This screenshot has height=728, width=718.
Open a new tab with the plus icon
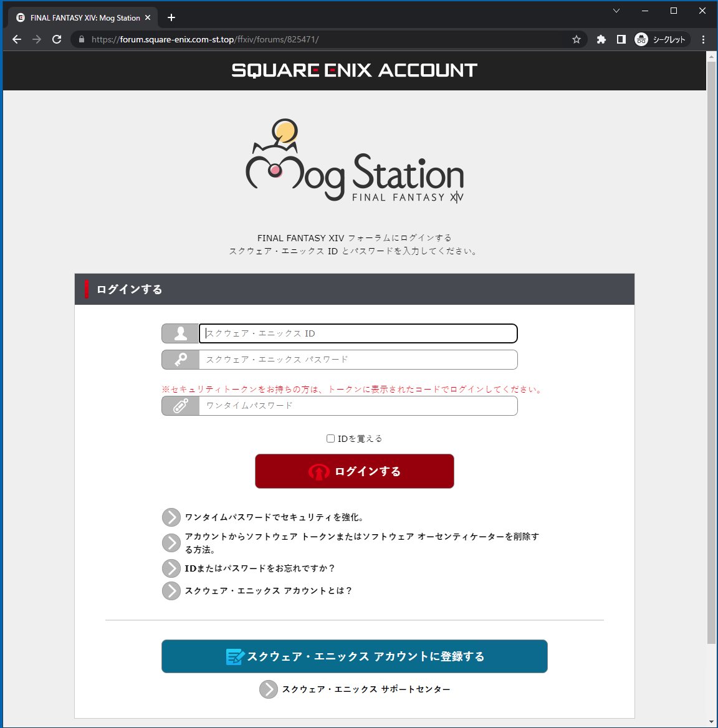(x=171, y=17)
